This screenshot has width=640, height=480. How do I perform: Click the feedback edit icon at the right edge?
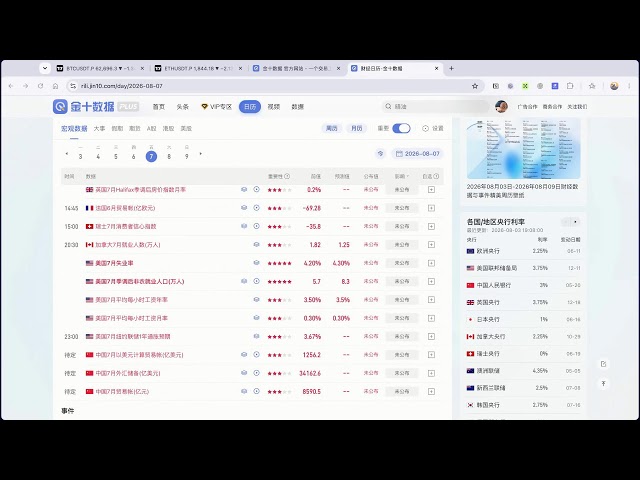603,364
